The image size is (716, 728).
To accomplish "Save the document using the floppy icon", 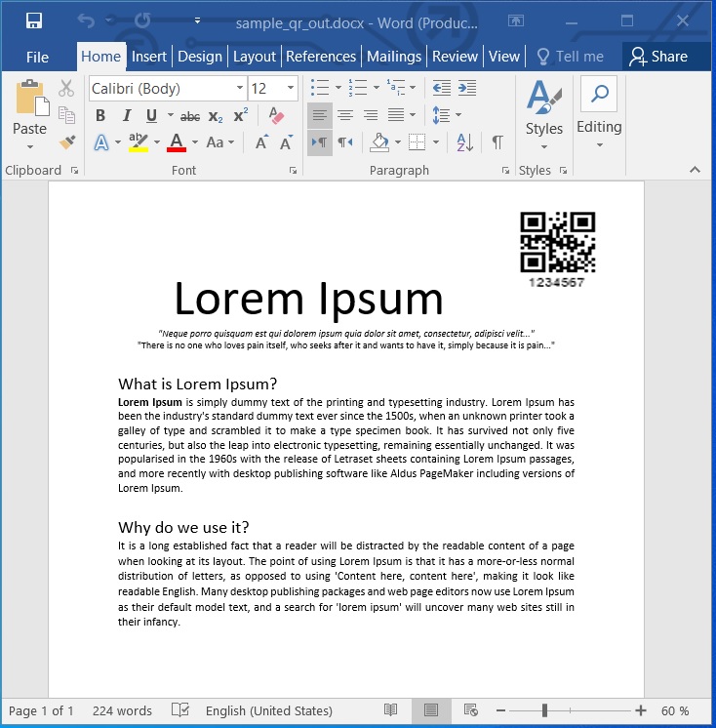I will pyautogui.click(x=33, y=20).
